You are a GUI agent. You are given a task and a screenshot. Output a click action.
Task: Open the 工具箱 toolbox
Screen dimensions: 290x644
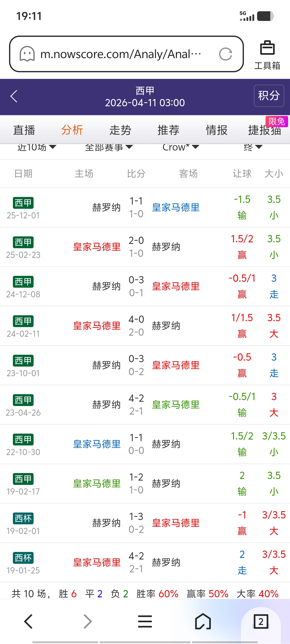(x=267, y=55)
